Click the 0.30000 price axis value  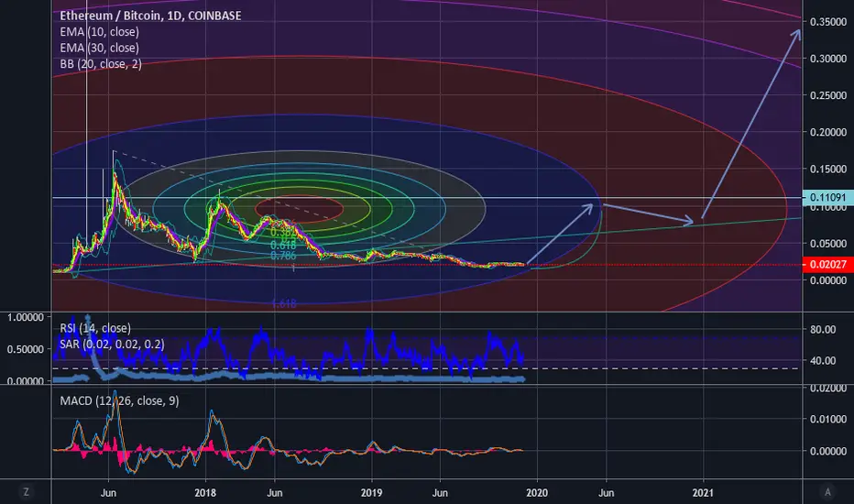[x=827, y=59]
